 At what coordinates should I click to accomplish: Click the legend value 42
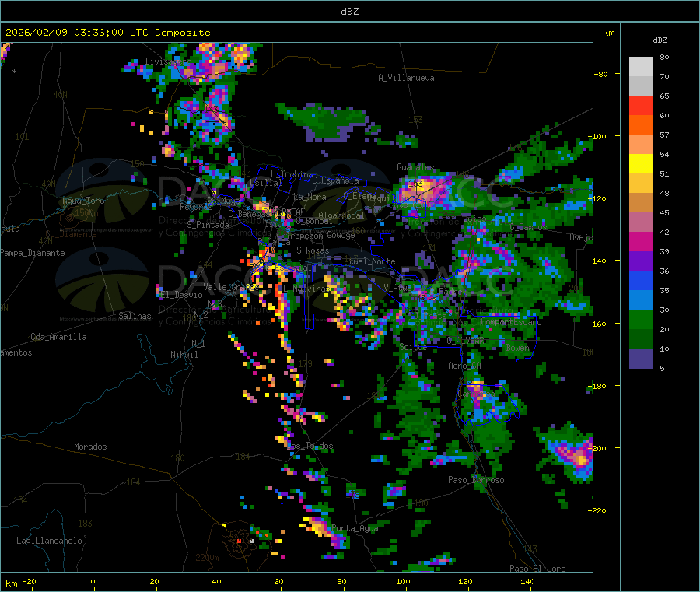pyautogui.click(x=664, y=232)
